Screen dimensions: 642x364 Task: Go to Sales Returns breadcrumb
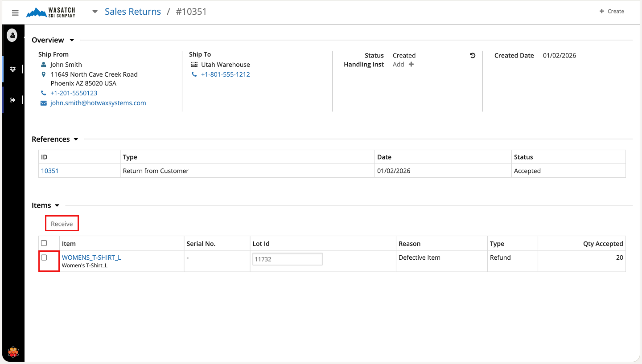[x=132, y=12]
